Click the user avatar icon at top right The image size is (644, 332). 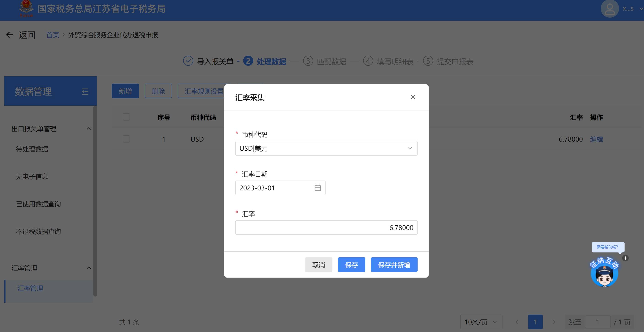tap(609, 9)
